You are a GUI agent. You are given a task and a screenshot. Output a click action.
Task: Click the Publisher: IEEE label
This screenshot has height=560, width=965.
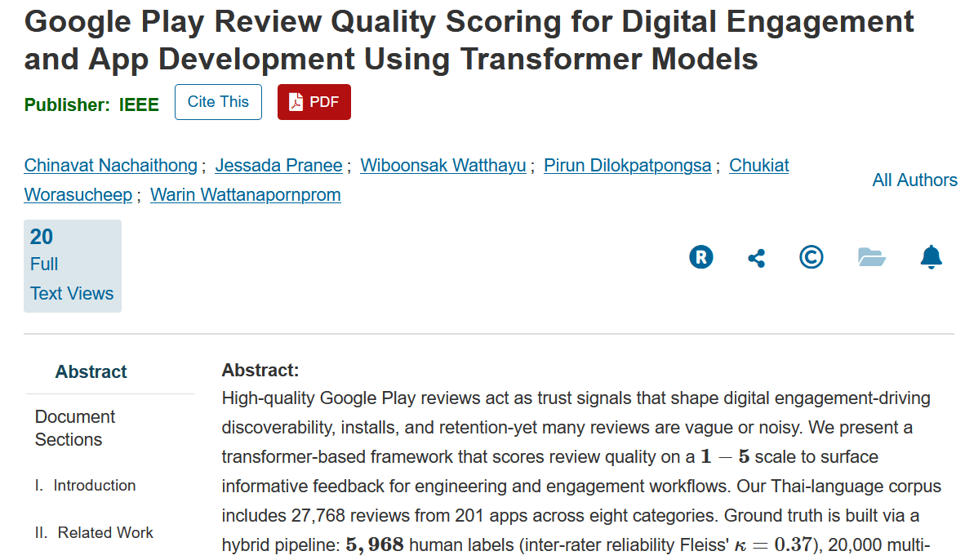pyautogui.click(x=91, y=105)
